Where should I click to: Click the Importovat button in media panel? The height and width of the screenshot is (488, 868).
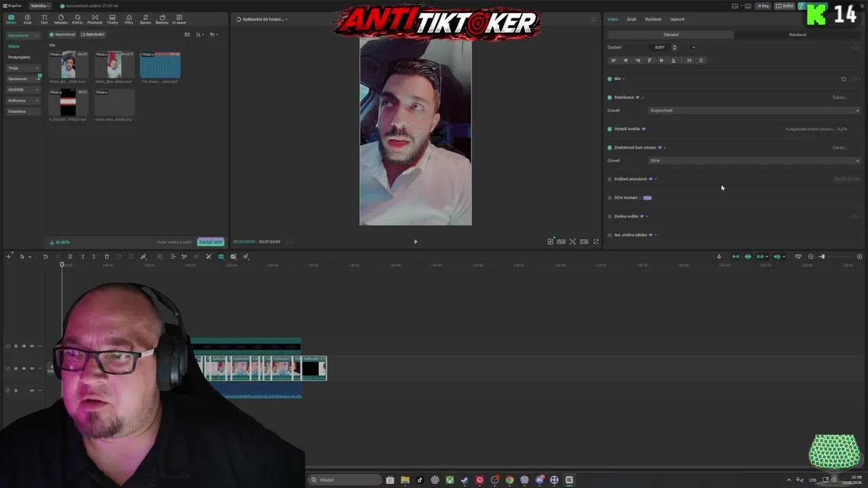pos(62,35)
